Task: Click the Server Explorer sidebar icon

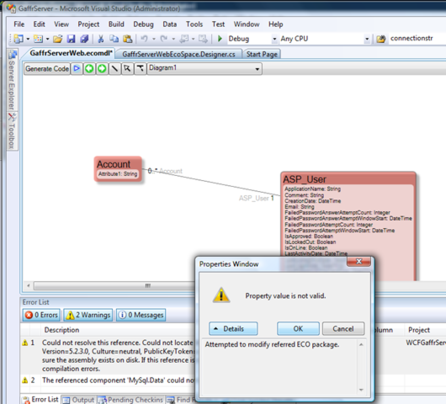Action: click(x=12, y=55)
